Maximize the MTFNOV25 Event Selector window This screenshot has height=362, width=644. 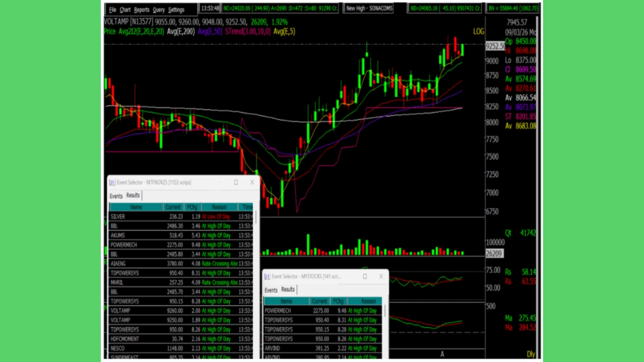[x=236, y=182]
